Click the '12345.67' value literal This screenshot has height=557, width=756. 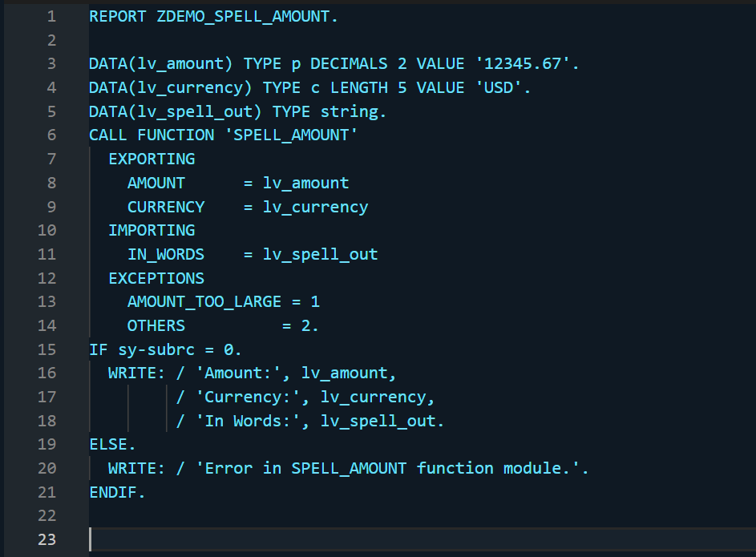pos(532,64)
